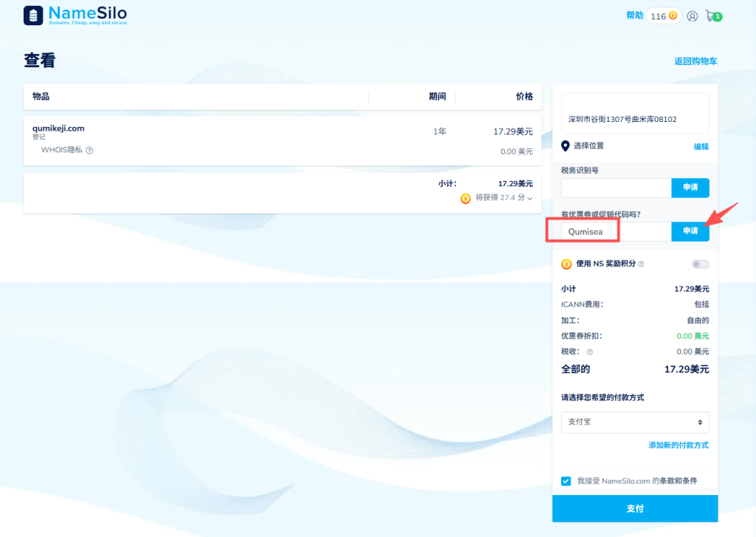This screenshot has width=756, height=537.
Task: Open the shopping cart icon
Action: [712, 16]
